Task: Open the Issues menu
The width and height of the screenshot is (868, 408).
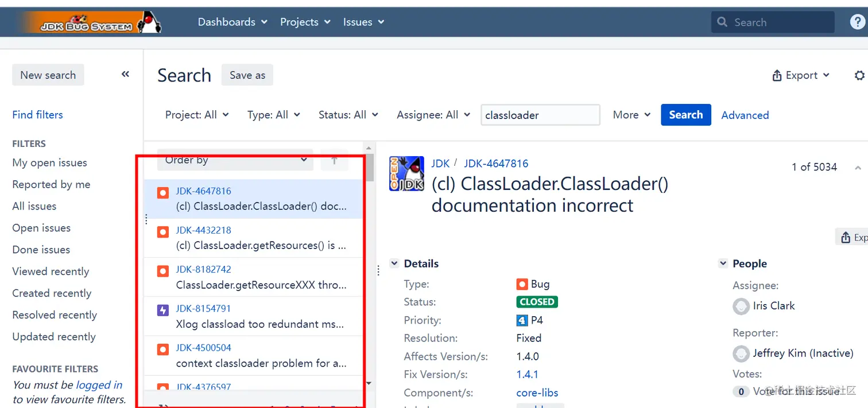Action: coord(363,22)
